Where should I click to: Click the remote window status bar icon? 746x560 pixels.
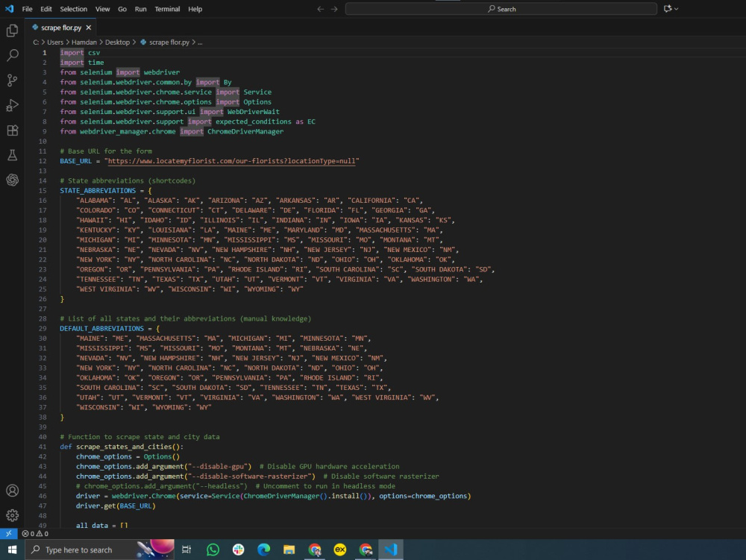(x=8, y=533)
